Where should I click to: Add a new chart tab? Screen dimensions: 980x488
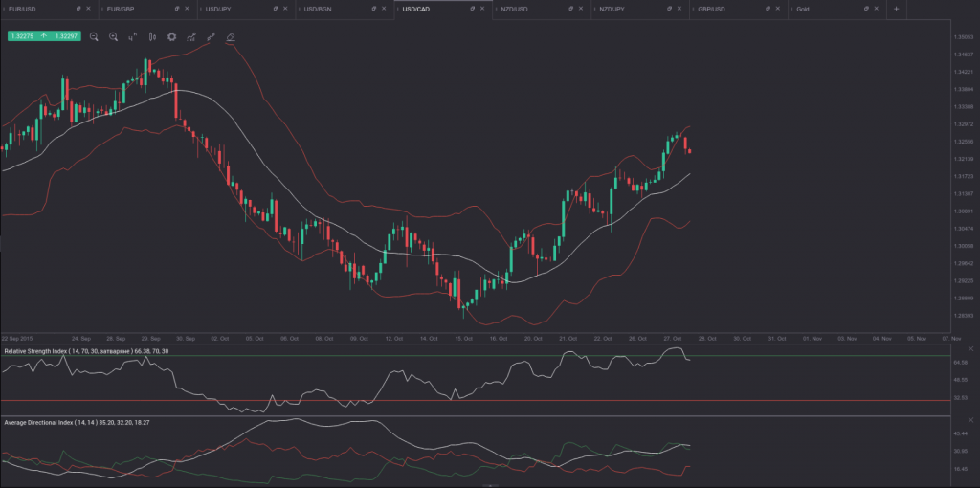896,9
